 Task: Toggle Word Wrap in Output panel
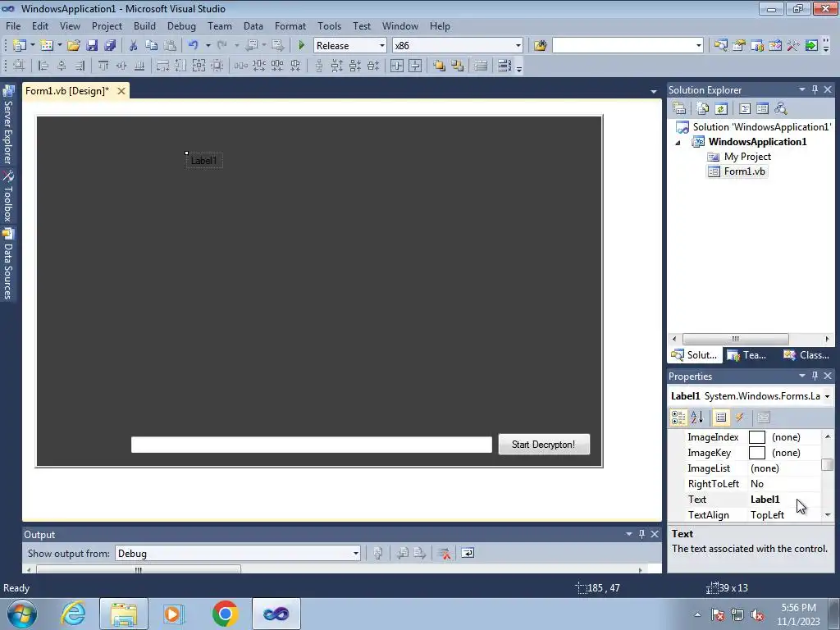tap(468, 554)
